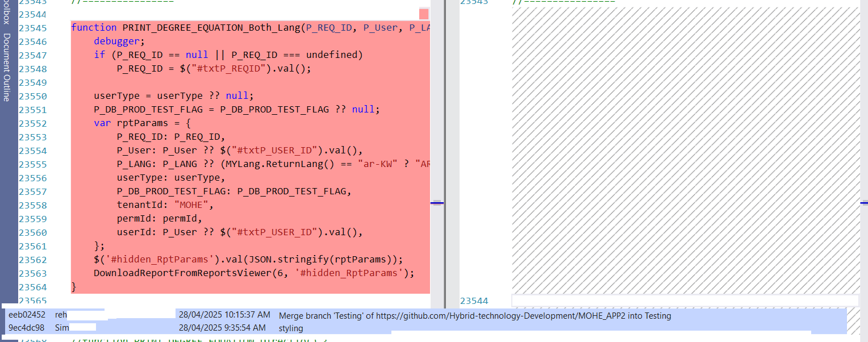868x342 pixels.
Task: Click line number 23545 in left pane
Action: pyautogui.click(x=33, y=28)
